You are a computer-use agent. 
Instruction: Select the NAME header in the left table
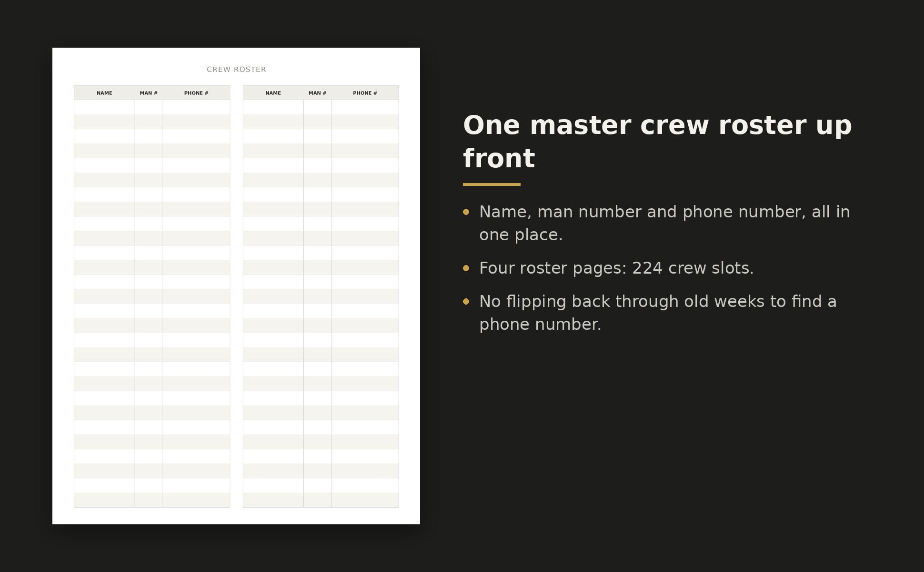click(x=104, y=93)
